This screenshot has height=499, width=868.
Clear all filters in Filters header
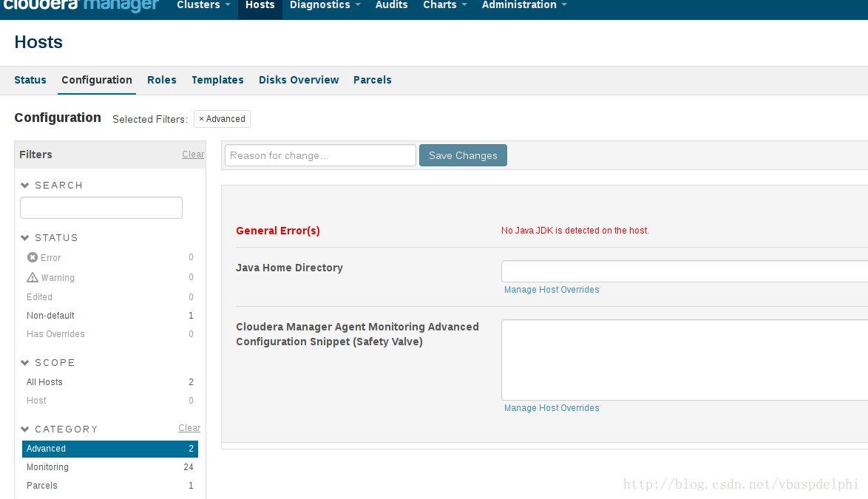193,155
